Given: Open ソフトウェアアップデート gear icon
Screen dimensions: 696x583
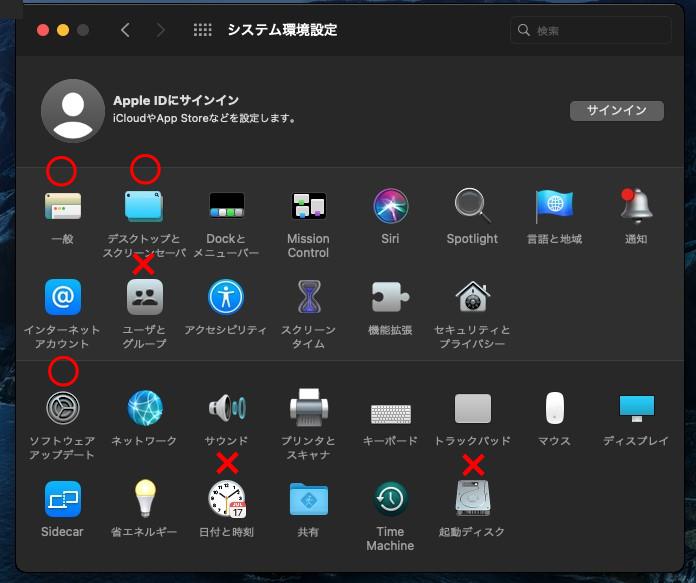Looking at the screenshot, I should [63, 408].
